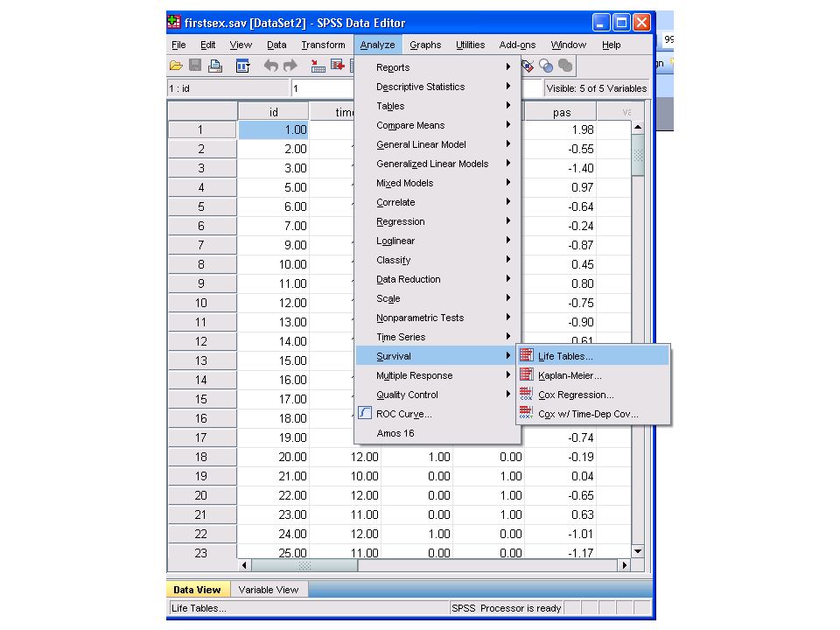840x630 pixels.
Task: Click the Life Tables menu icon
Action: pos(527,355)
